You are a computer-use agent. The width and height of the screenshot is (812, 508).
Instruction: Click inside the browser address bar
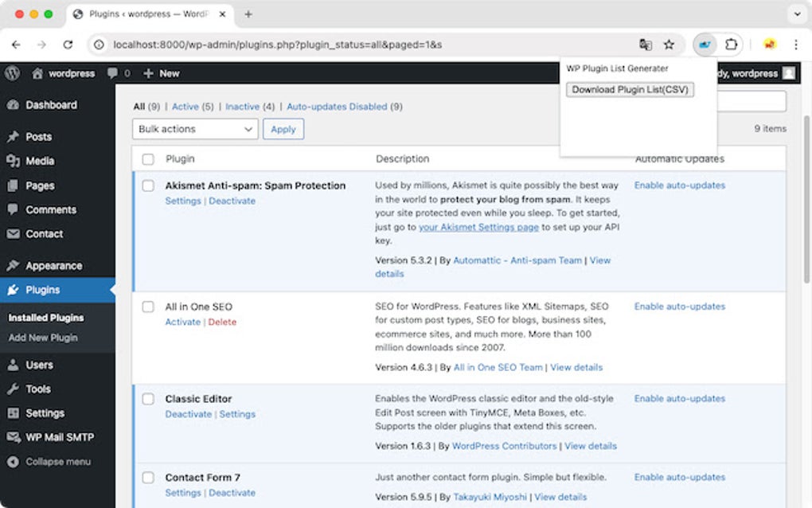point(318,45)
